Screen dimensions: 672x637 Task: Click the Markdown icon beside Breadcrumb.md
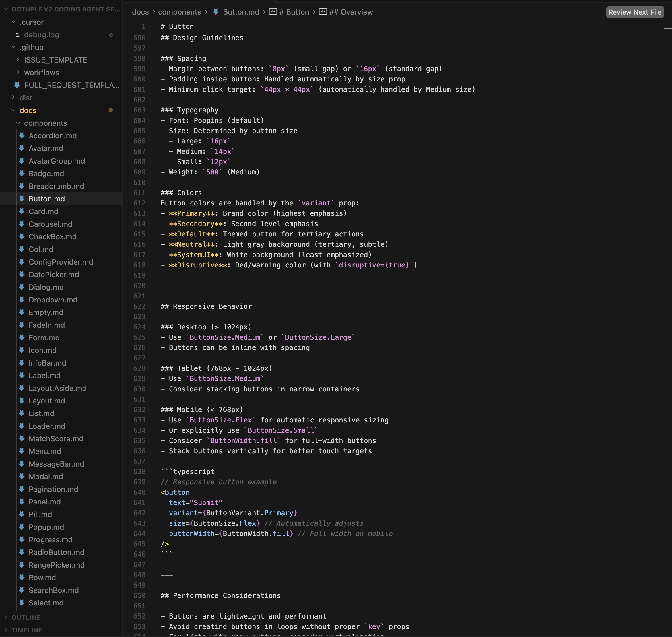[x=22, y=186]
